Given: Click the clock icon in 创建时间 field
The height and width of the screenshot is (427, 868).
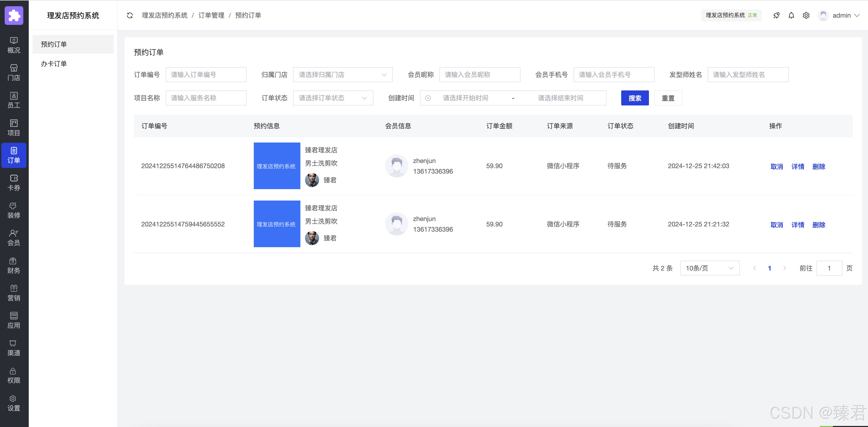Looking at the screenshot, I should [x=428, y=98].
